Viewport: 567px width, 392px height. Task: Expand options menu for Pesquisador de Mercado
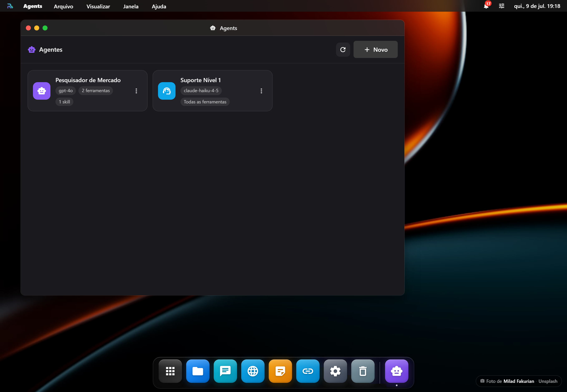tap(136, 91)
